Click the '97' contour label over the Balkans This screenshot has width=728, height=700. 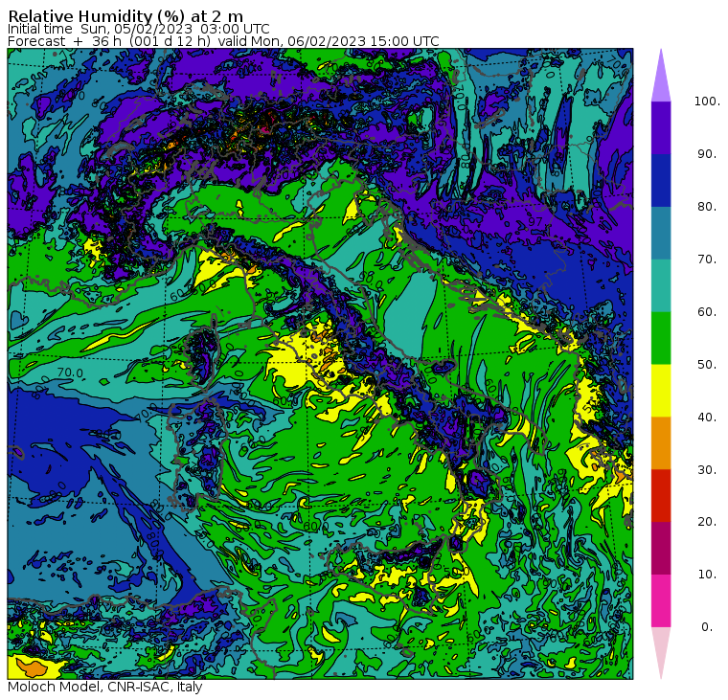coord(535,221)
